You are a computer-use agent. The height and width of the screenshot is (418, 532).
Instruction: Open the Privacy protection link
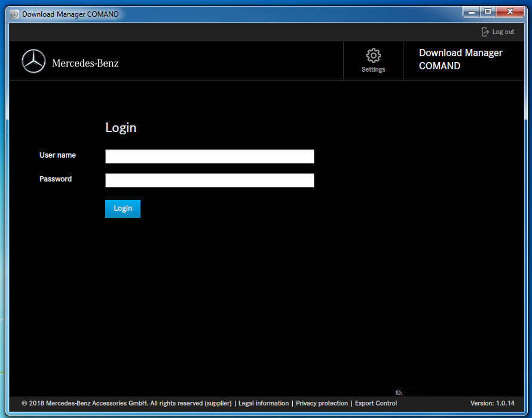(x=322, y=403)
